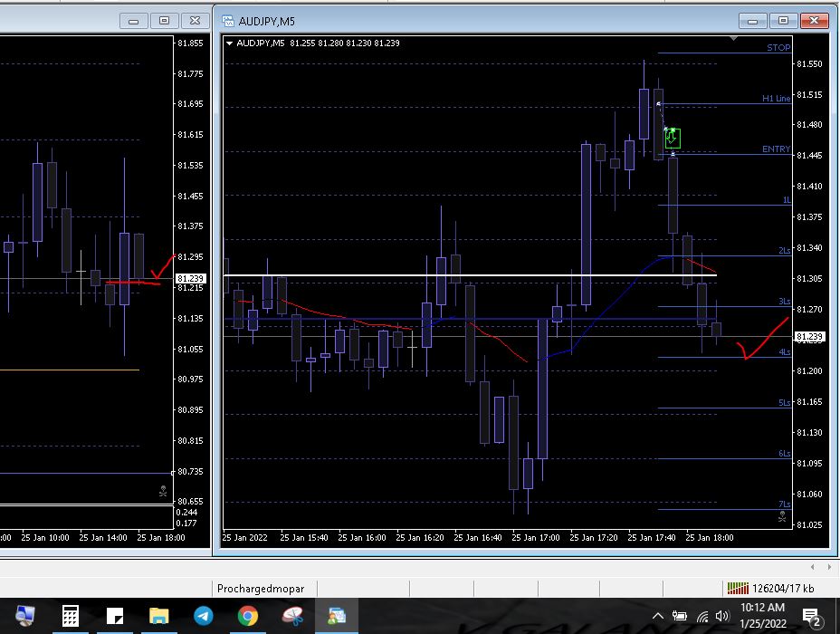
Task: Expand the hidden system tray icons chevron
Action: pyautogui.click(x=658, y=617)
